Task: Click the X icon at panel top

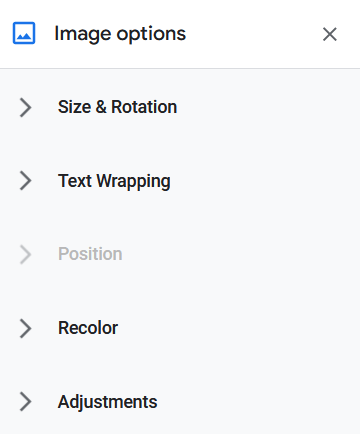Action: [x=330, y=34]
